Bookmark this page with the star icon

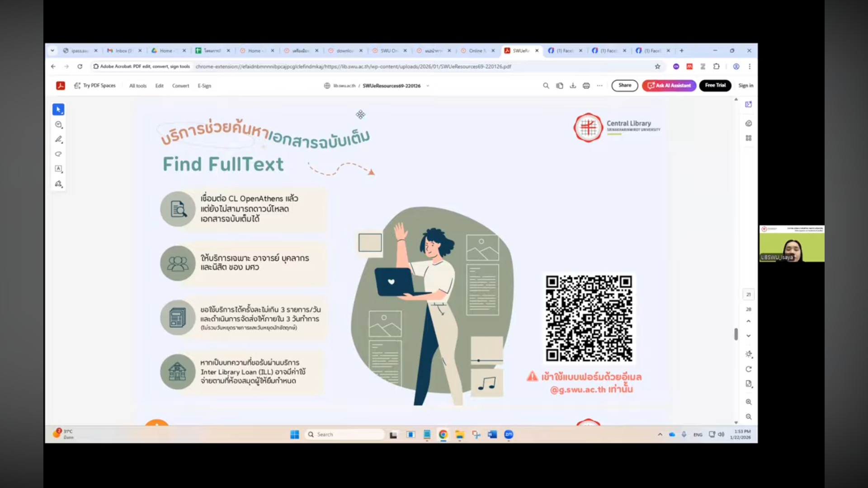[658, 66]
